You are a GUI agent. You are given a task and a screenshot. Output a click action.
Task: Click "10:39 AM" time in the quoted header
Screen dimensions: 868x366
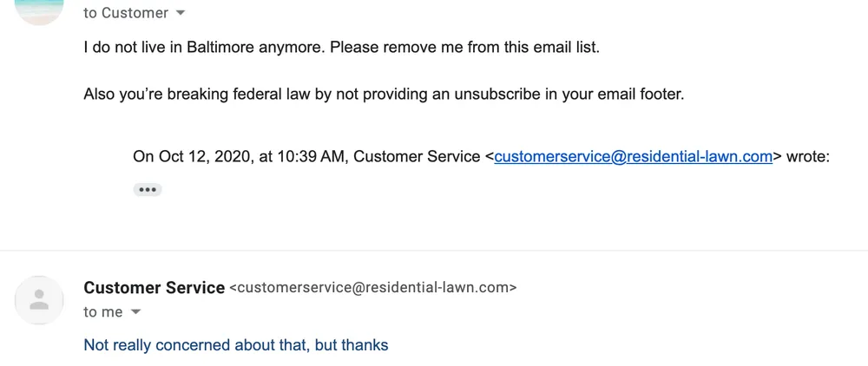pyautogui.click(x=313, y=156)
